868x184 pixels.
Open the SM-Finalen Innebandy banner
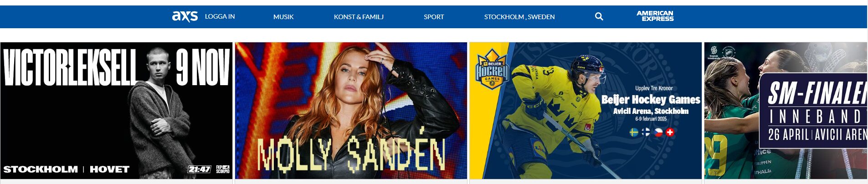pyautogui.click(x=786, y=111)
